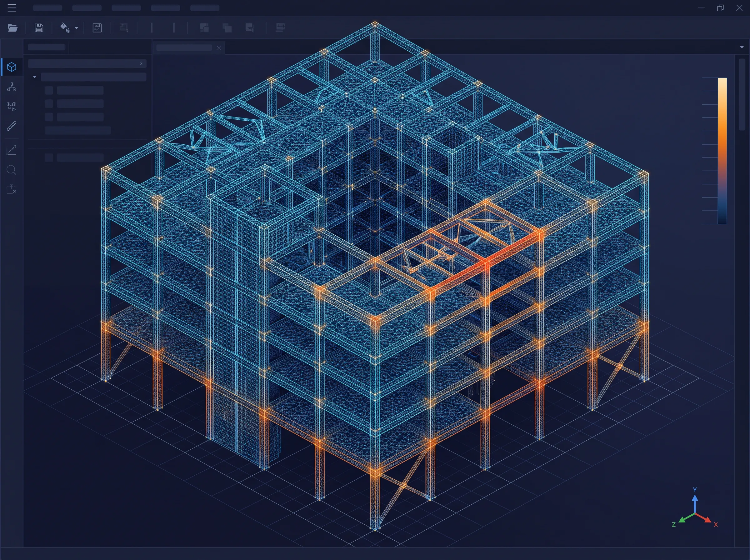Click the dashed box icon below zoom out
The image size is (750, 560).
12,189
